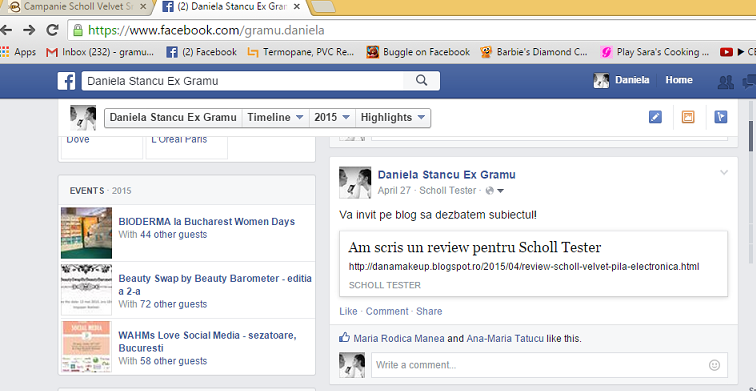The image size is (756, 391).
Task: Open Beauty Swap by Beauty Barometer event
Action: [x=215, y=285]
